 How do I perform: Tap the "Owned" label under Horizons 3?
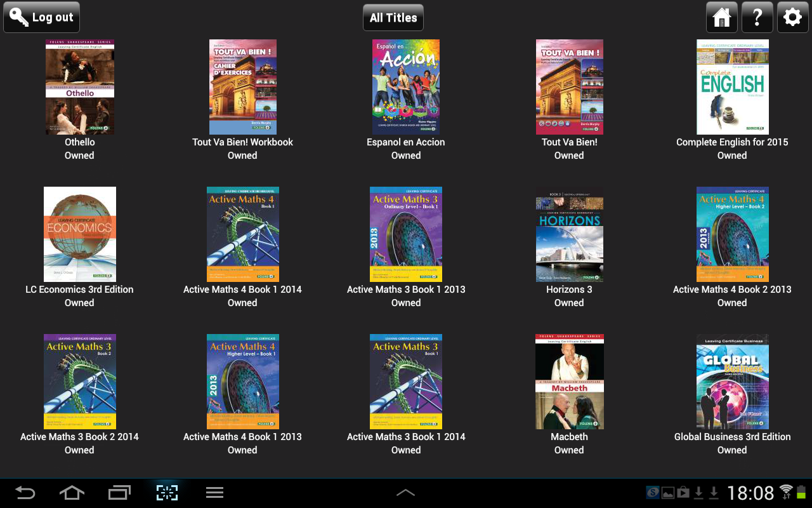coord(570,303)
